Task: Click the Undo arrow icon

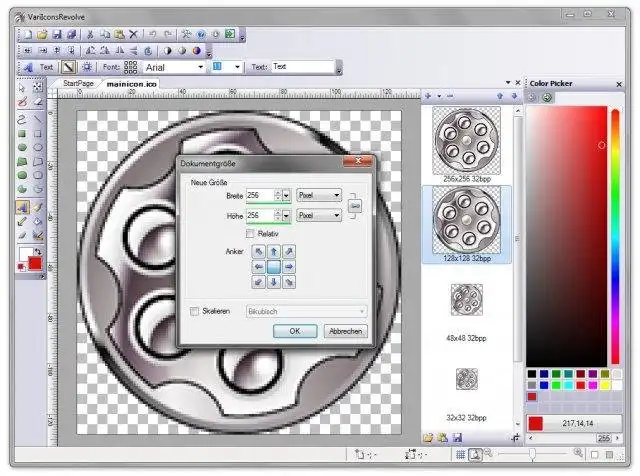Action: (x=152, y=35)
